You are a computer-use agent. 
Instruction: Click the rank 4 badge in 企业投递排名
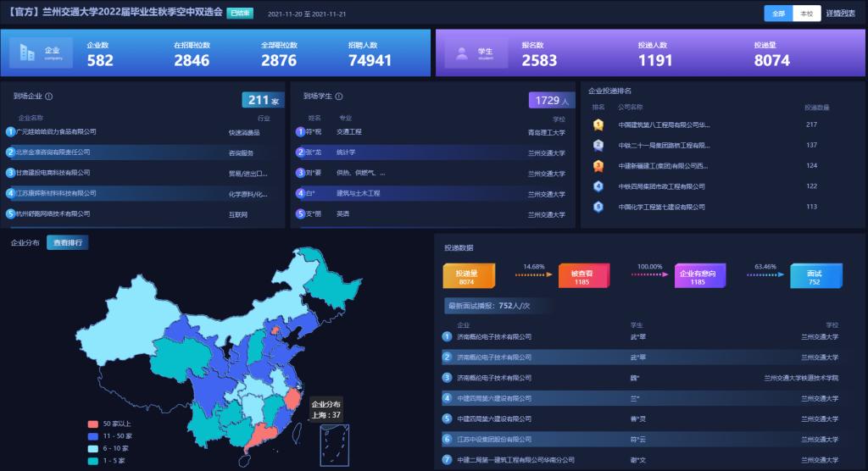(598, 186)
